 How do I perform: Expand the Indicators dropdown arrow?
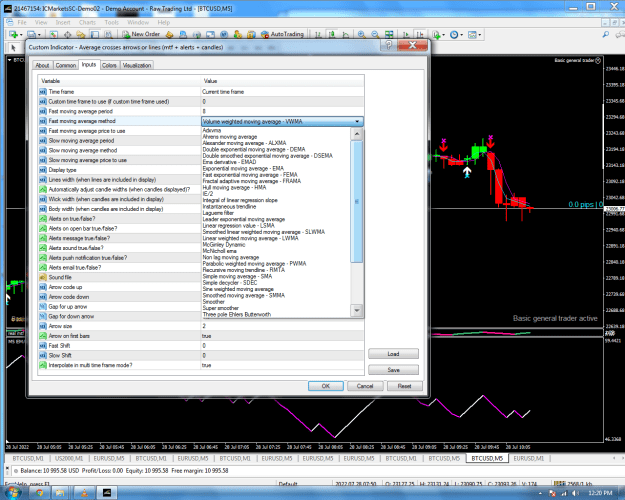pos(444,35)
